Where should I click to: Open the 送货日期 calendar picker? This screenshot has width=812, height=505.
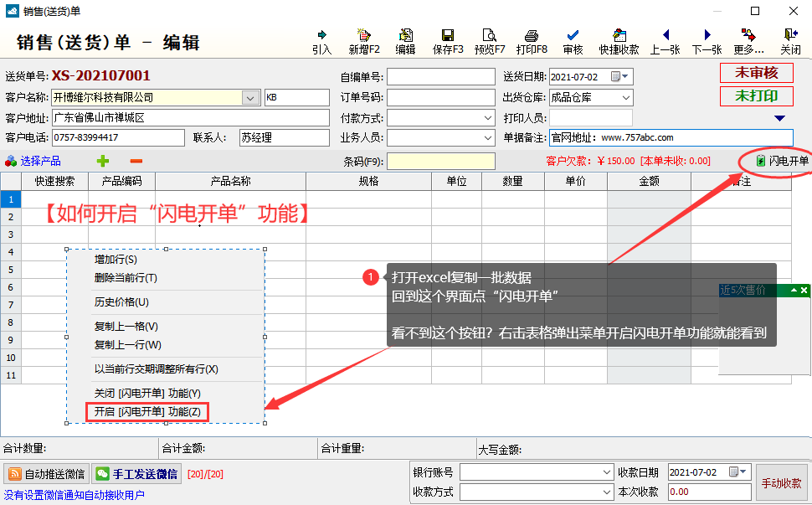(x=619, y=77)
